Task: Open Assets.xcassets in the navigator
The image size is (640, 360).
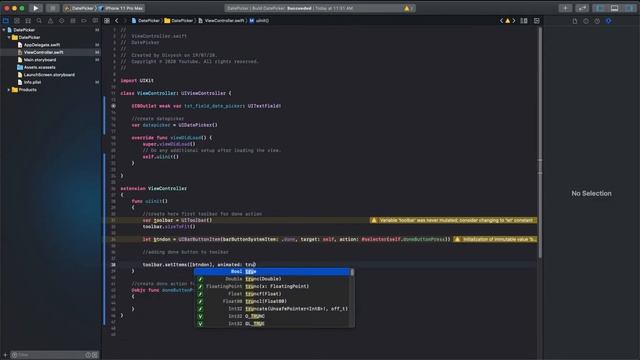Action: 39,67
